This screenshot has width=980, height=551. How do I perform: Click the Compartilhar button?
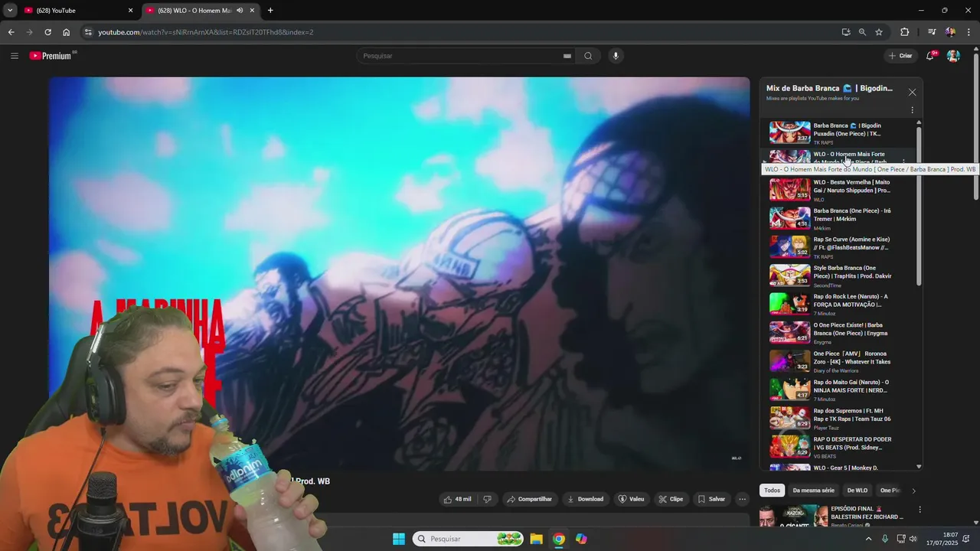coord(529,499)
